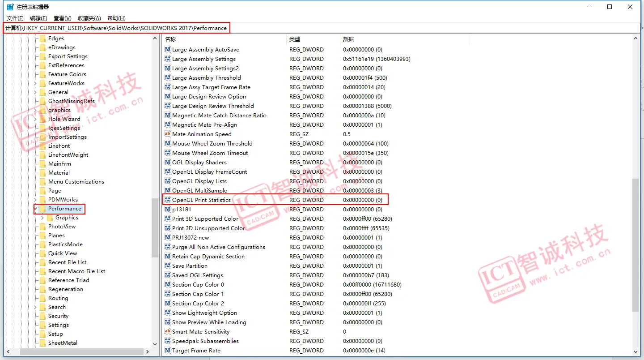
Task: Select the Show Preview While Loading value
Action: point(209,322)
